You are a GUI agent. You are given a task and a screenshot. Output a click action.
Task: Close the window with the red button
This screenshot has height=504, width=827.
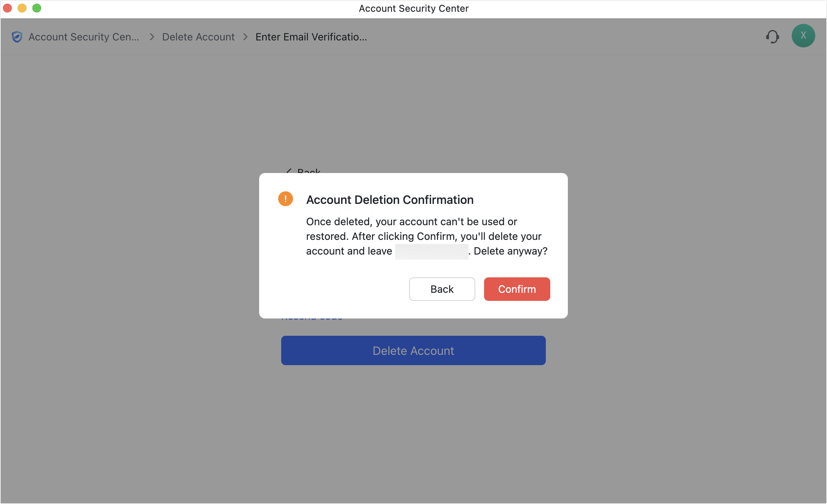(8, 8)
